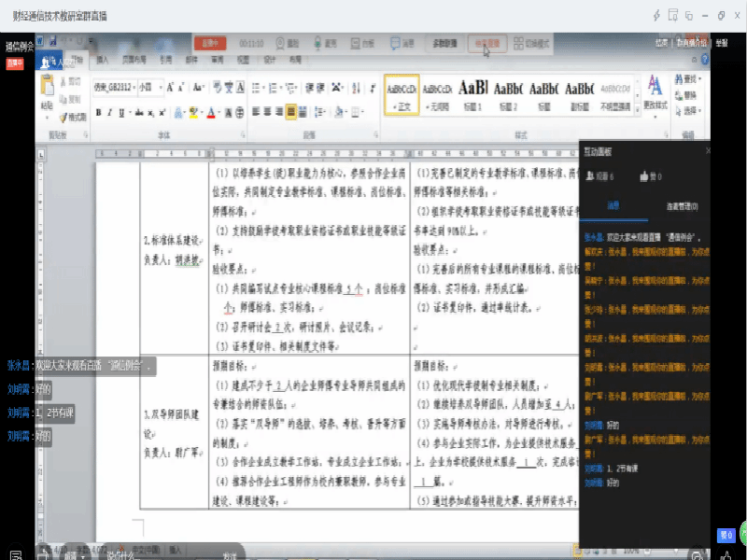747x560 pixels.
Task: Open the View ribbon tab
Action: pos(243,60)
